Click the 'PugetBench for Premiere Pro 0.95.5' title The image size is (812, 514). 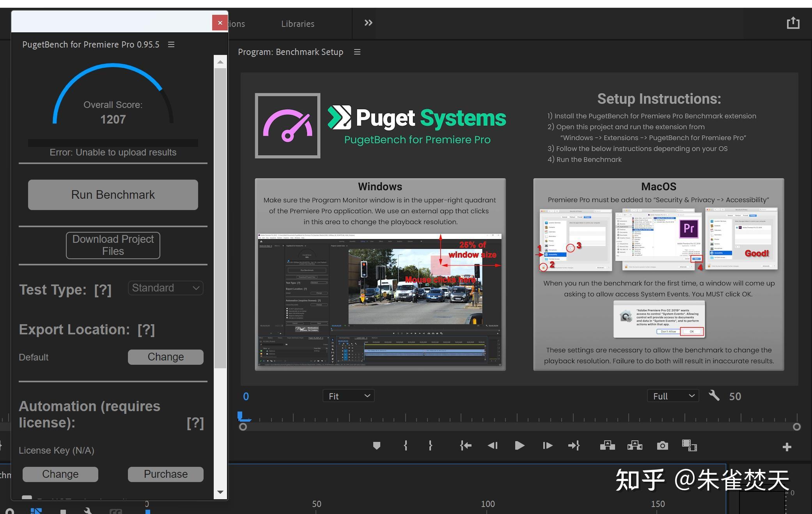click(91, 44)
